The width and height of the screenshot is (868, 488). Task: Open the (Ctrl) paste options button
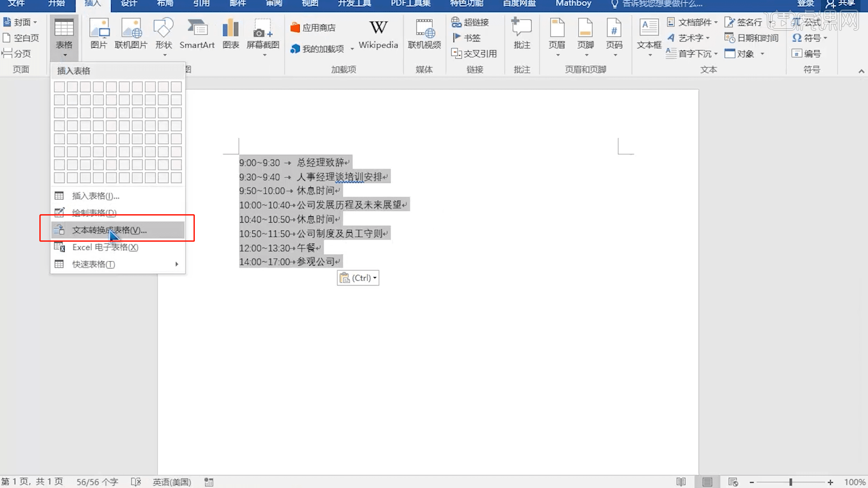[358, 278]
